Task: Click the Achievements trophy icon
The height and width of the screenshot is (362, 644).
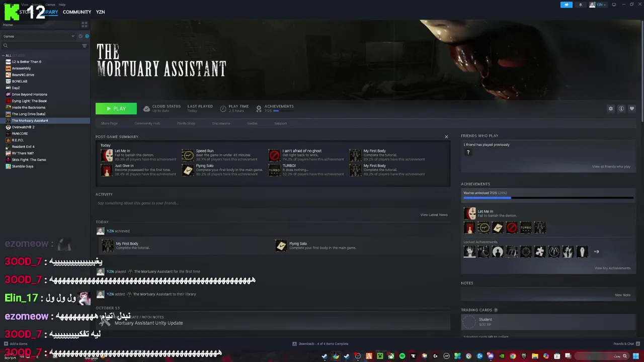Action: 259,109
